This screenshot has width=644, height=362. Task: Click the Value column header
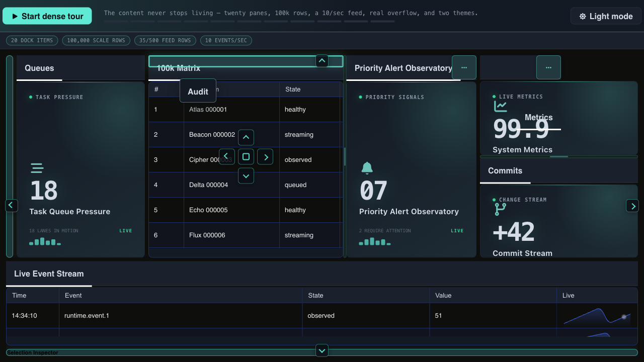click(493, 296)
